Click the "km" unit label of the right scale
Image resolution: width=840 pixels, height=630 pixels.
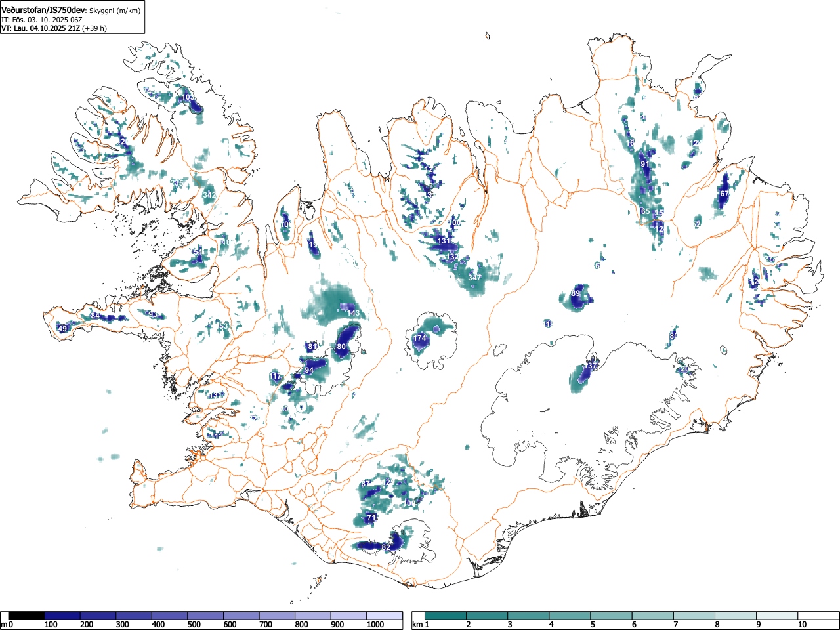pos(417,625)
